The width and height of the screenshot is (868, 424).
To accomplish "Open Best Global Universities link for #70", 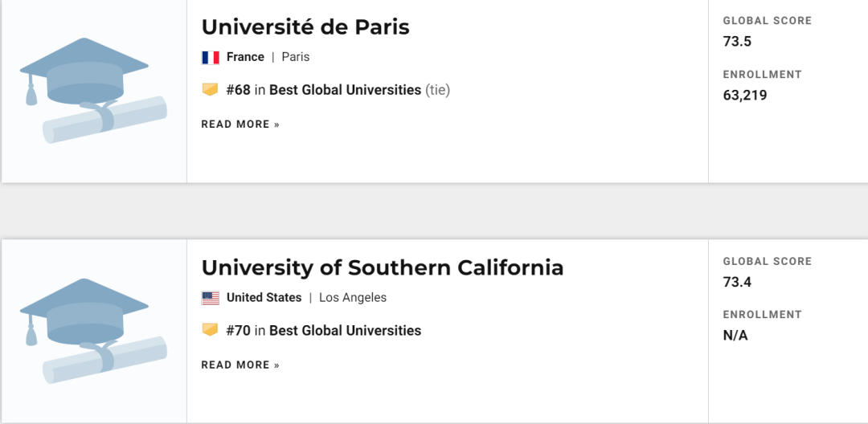I will pyautogui.click(x=345, y=331).
